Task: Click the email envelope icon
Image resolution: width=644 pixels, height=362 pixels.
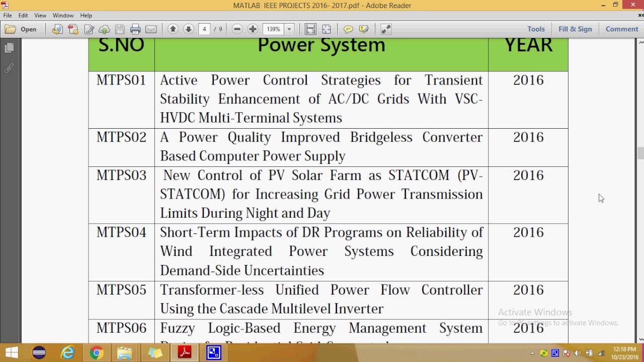Action: 151,29
